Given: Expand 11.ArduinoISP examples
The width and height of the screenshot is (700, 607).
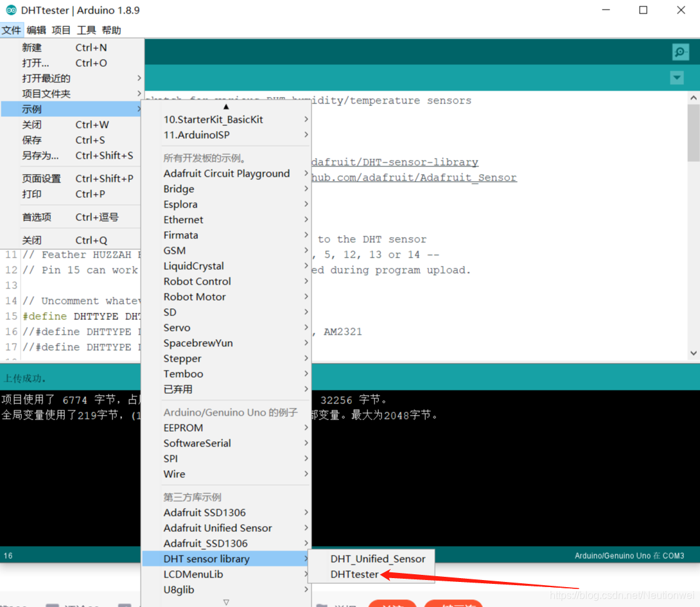Looking at the screenshot, I should tap(226, 135).
